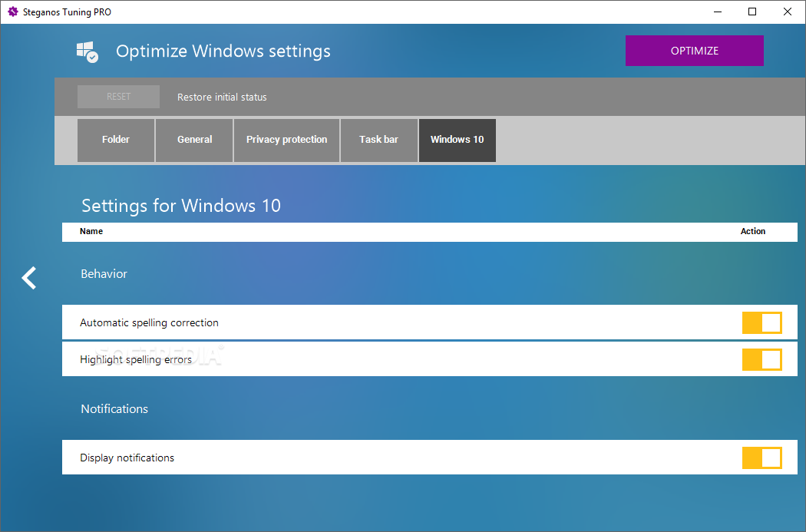This screenshot has height=532, width=806.
Task: Open the Folder tab
Action: tap(116, 140)
